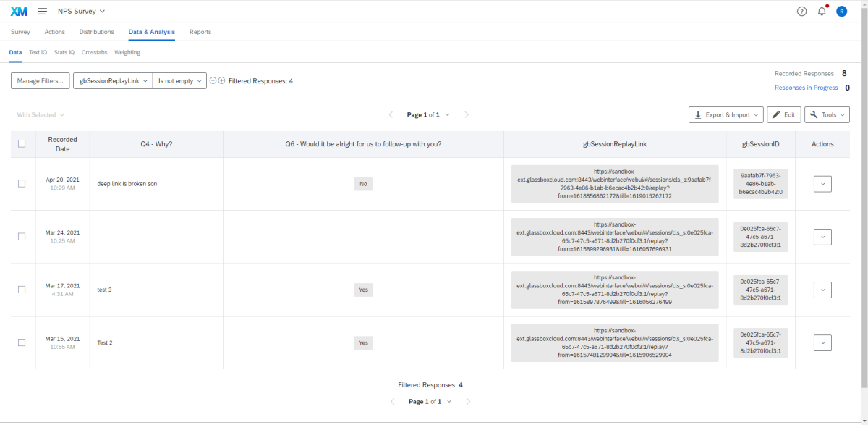Switch to the Data & Analysis tab
The height and width of the screenshot is (425, 868).
pos(152,32)
